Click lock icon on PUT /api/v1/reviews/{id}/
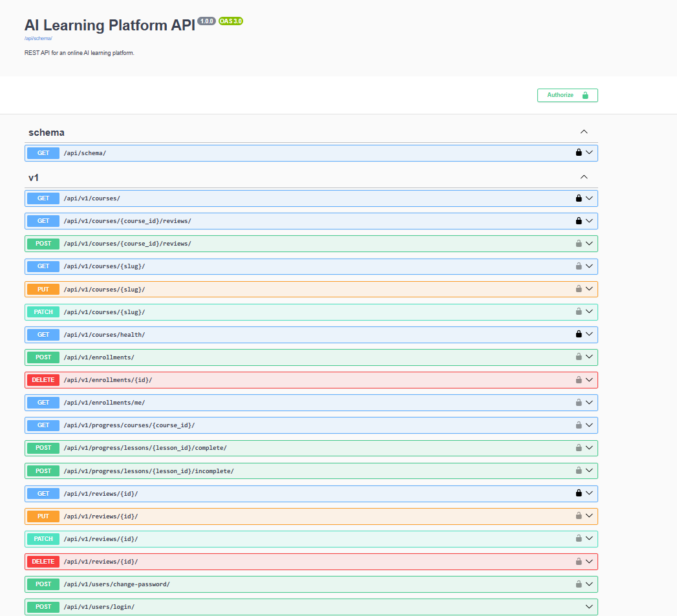Screen dimensions: 677x616 pyautogui.click(x=579, y=516)
